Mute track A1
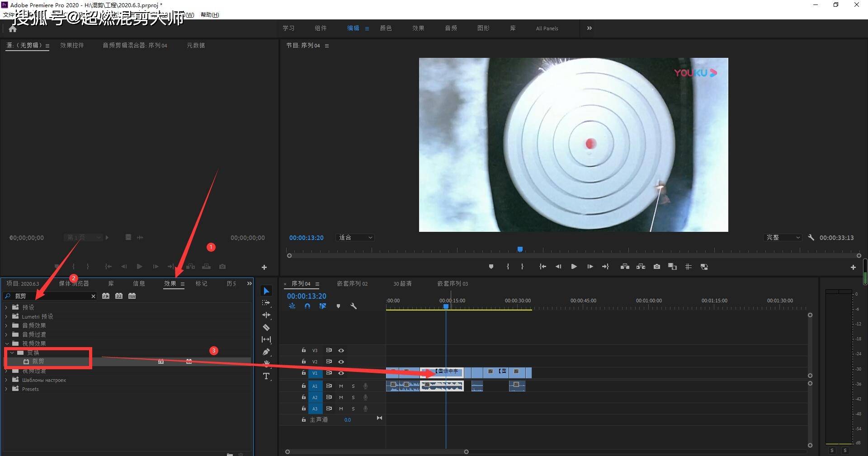The height and width of the screenshot is (456, 868). 341,386
